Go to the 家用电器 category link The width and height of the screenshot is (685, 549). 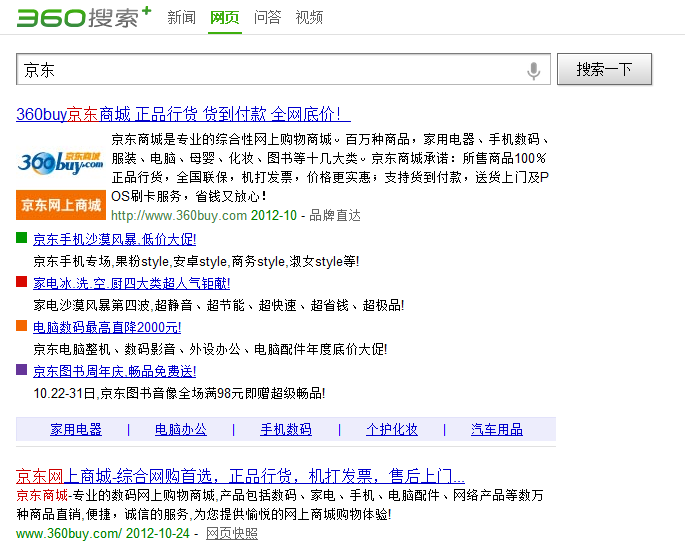tap(76, 429)
